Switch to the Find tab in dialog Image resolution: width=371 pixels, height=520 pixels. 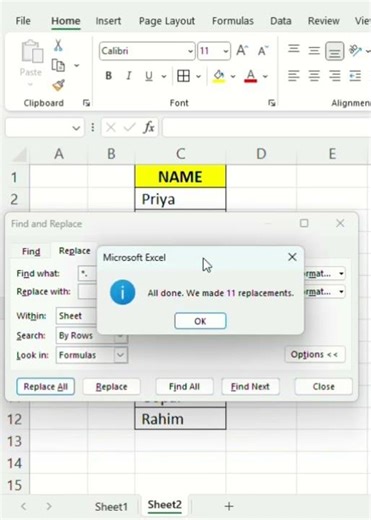coord(31,251)
